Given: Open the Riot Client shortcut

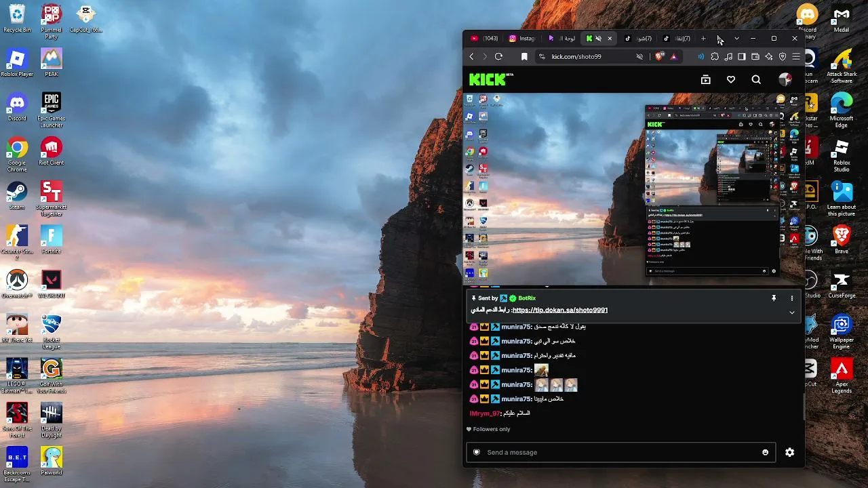Looking at the screenshot, I should 52,151.
